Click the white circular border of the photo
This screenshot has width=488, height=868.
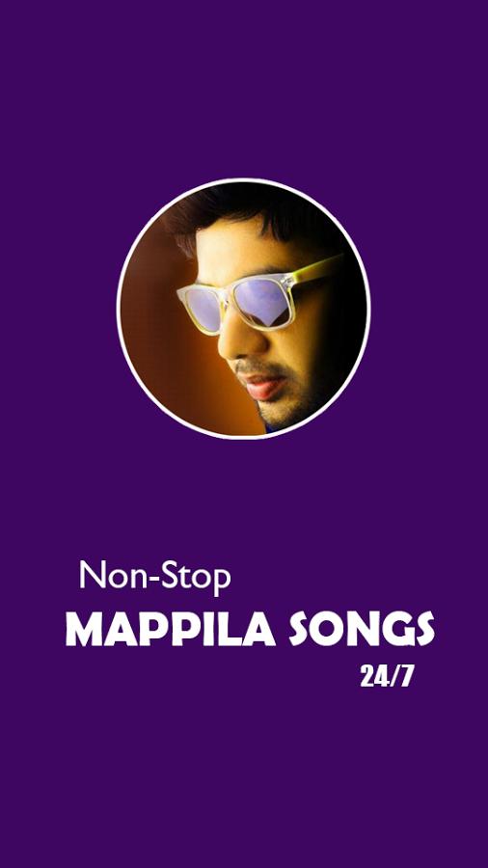pos(243,179)
